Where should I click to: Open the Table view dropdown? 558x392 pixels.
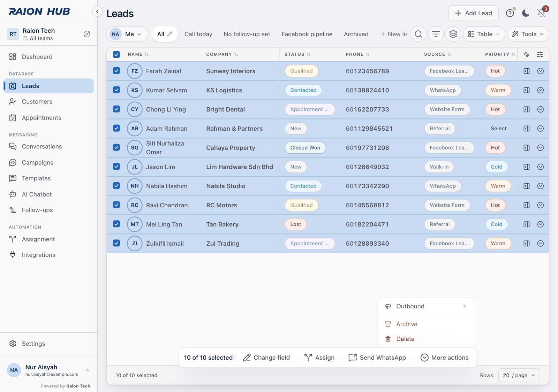[484, 34]
